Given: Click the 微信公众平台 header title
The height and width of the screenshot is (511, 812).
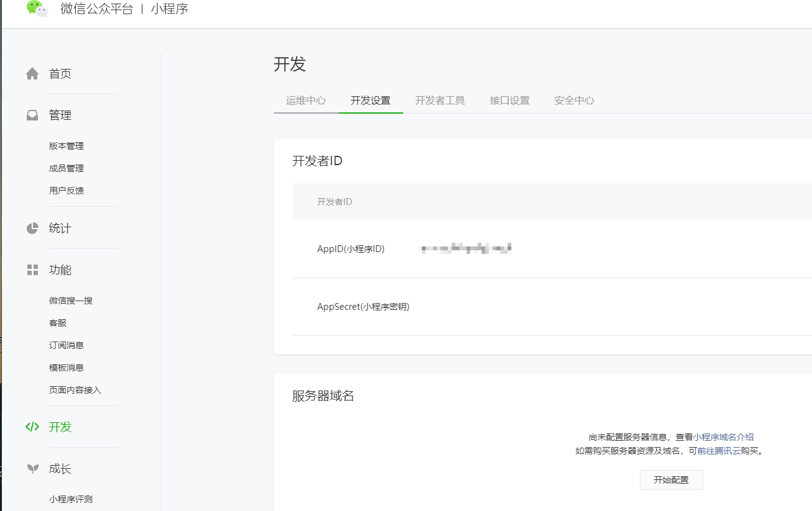Looking at the screenshot, I should point(97,9).
